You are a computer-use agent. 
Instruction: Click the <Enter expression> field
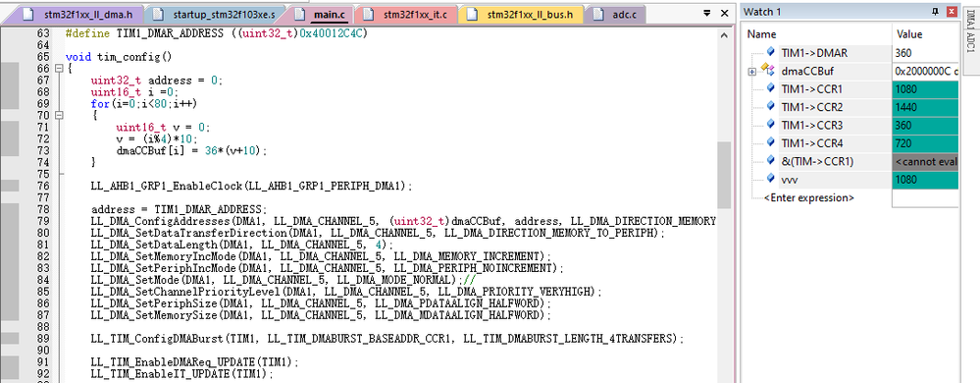(808, 197)
